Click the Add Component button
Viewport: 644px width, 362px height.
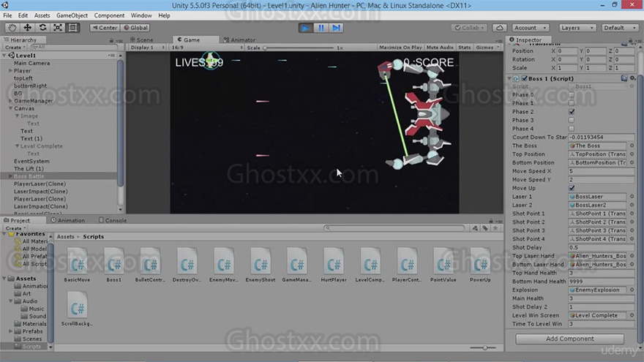coord(569,339)
